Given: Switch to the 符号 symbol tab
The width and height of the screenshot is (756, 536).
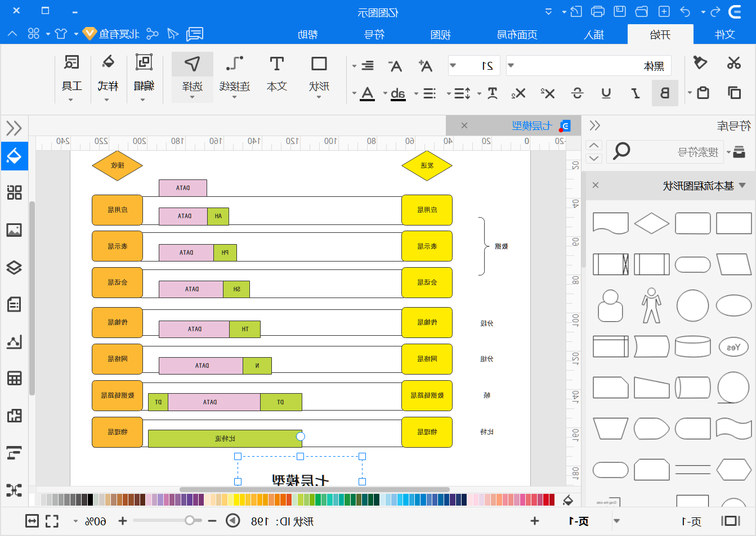Looking at the screenshot, I should (374, 34).
